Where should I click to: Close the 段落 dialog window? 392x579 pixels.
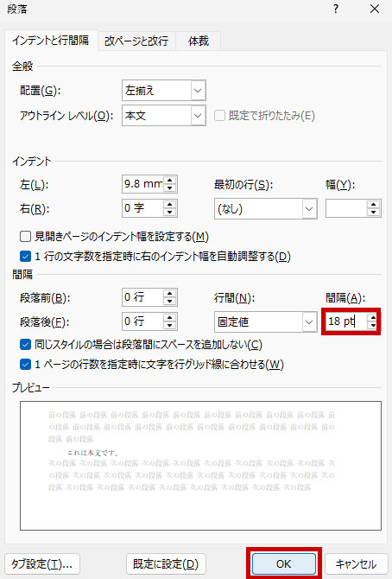[x=375, y=9]
